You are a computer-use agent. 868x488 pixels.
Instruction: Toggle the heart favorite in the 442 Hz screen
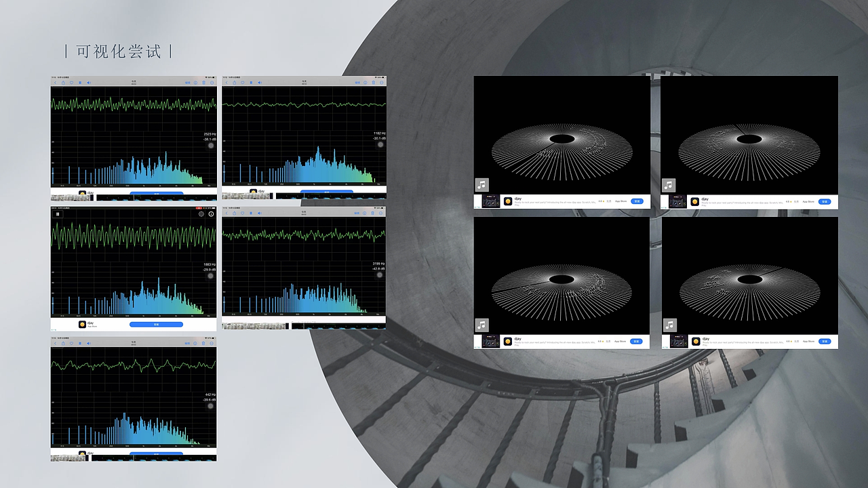(71, 344)
